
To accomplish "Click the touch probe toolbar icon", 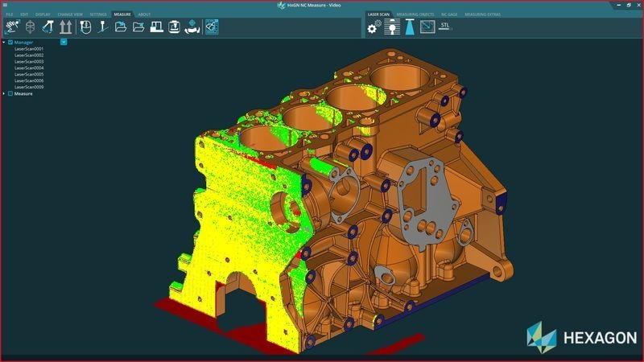I will click(102, 27).
